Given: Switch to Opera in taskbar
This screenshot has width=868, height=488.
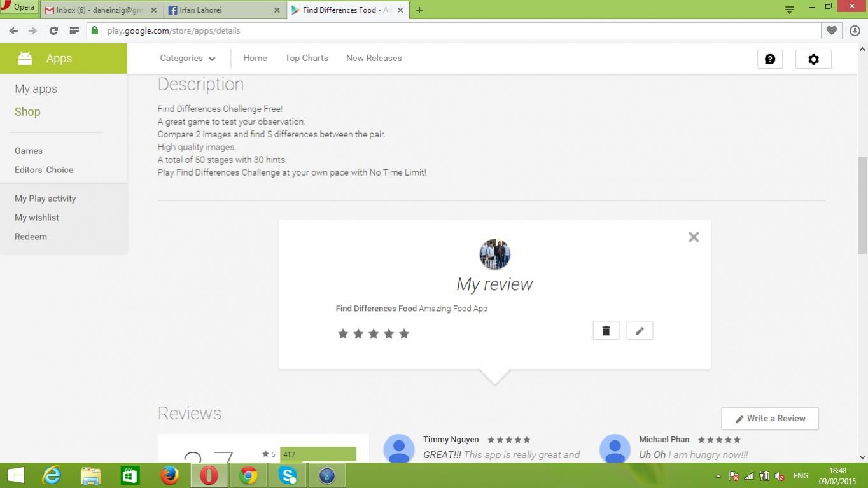Looking at the screenshot, I should pos(209,475).
